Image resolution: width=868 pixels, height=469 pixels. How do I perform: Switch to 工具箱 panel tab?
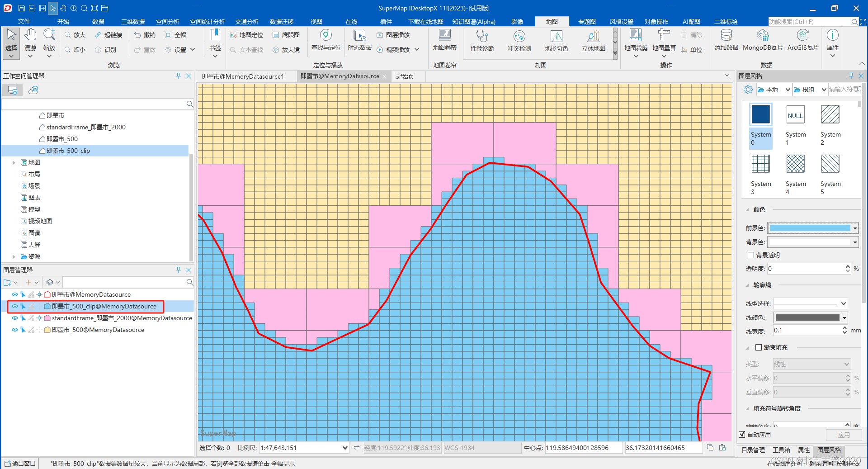click(x=781, y=450)
